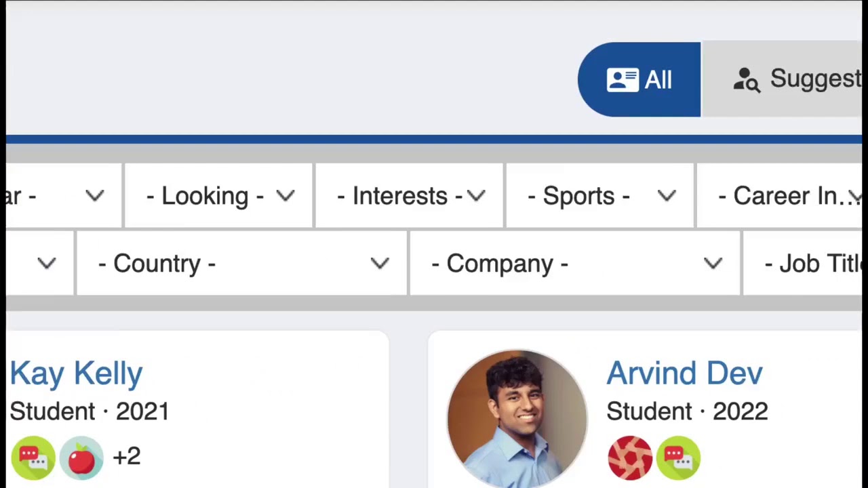Click the person-search icon beside Suggested
This screenshot has height=488, width=868.
point(747,80)
